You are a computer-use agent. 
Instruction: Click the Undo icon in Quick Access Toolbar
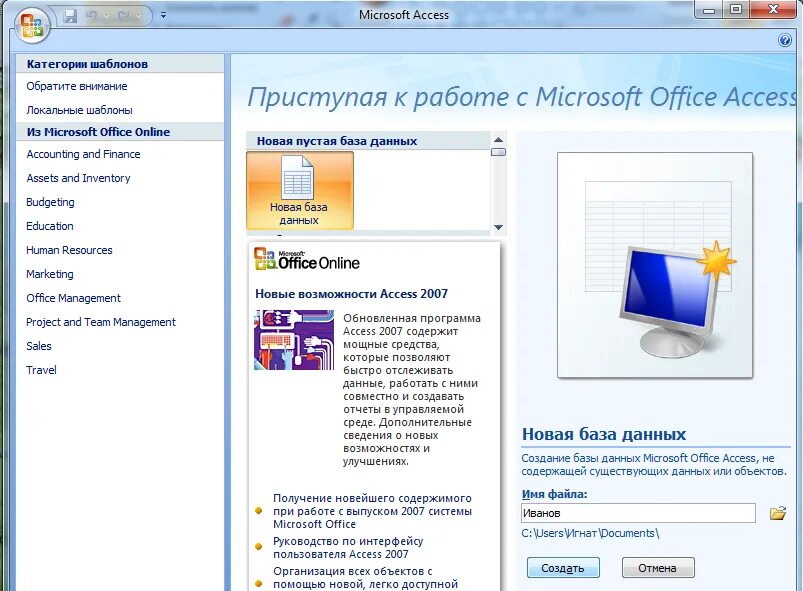[92, 16]
